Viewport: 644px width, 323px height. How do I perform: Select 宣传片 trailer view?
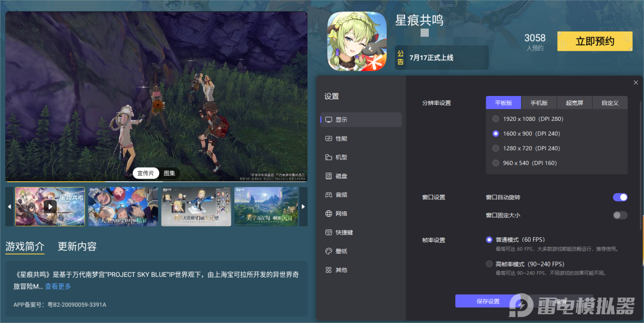point(146,173)
